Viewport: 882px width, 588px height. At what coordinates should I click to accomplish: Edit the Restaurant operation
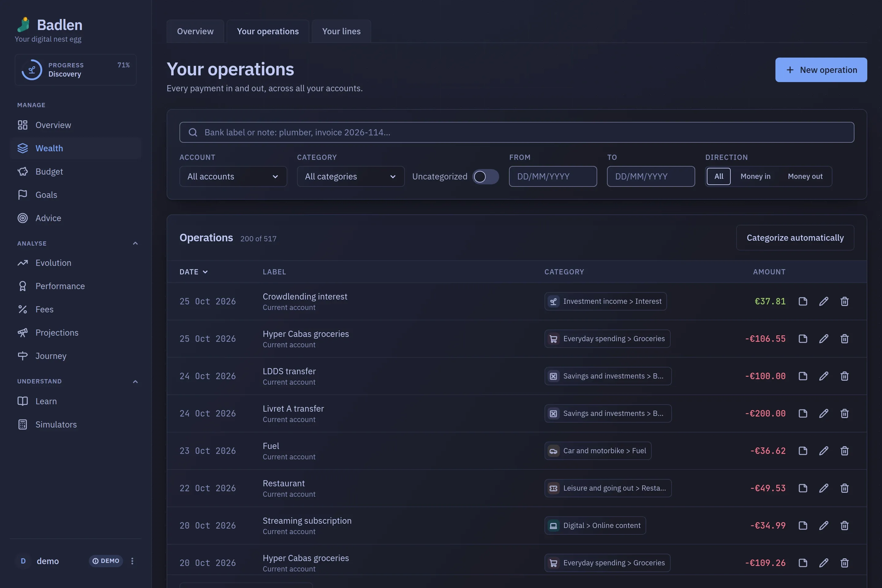coord(824,488)
